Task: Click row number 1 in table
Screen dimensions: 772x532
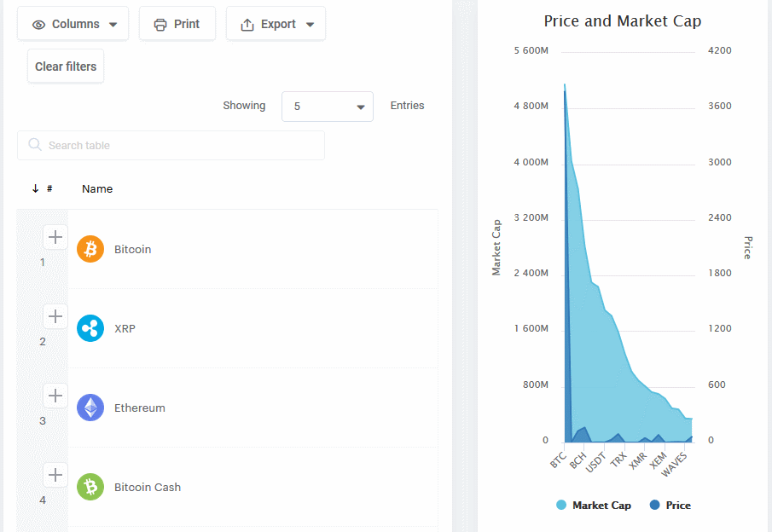Action: 43,263
